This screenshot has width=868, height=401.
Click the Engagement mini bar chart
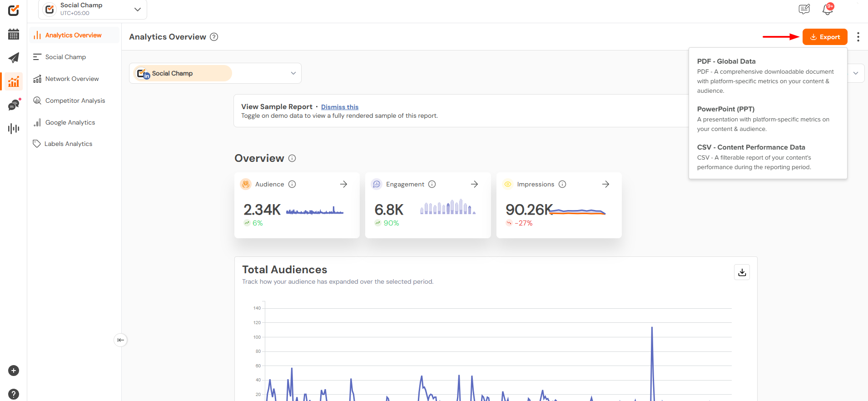[x=448, y=206]
